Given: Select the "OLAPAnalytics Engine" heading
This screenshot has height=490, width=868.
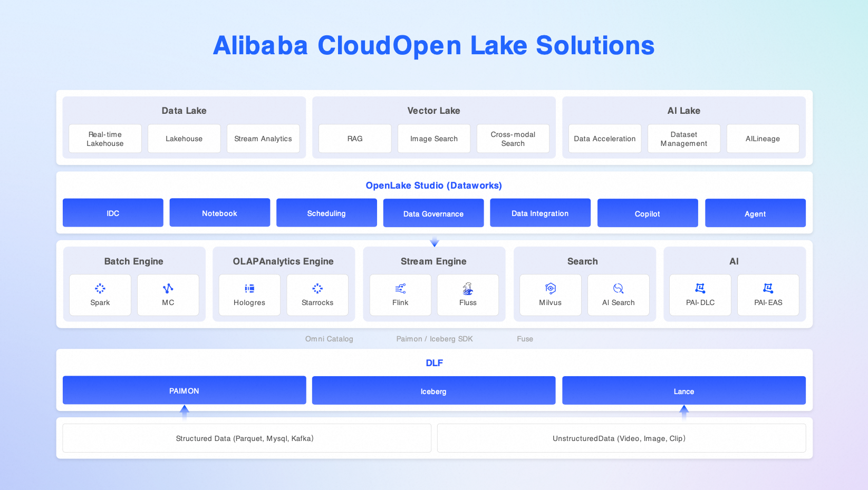Looking at the screenshot, I should [x=283, y=261].
